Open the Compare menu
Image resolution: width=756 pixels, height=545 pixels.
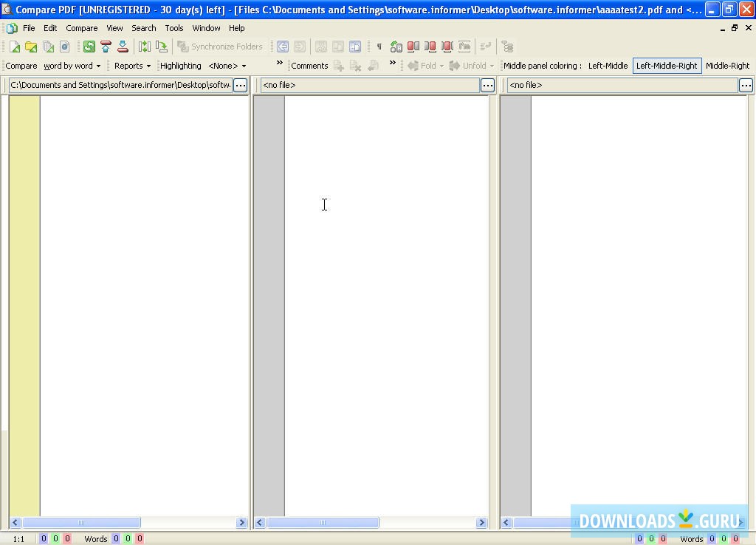[x=81, y=28]
